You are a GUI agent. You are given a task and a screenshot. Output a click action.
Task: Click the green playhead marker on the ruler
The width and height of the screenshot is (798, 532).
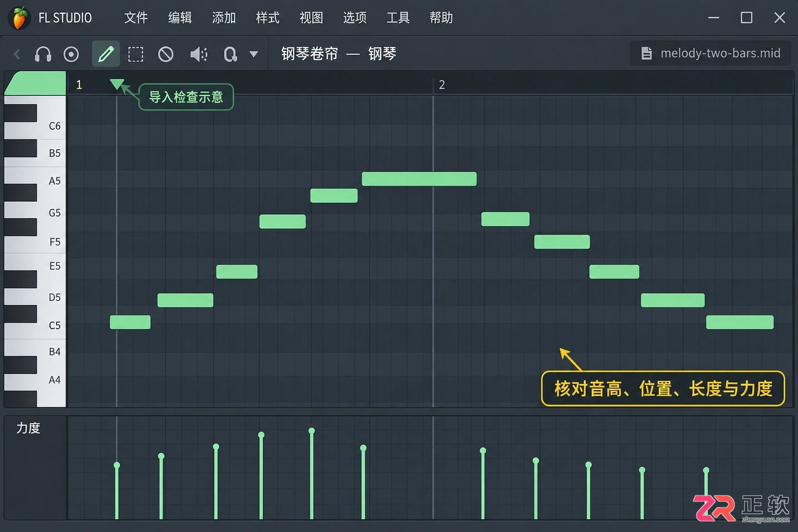pos(116,84)
